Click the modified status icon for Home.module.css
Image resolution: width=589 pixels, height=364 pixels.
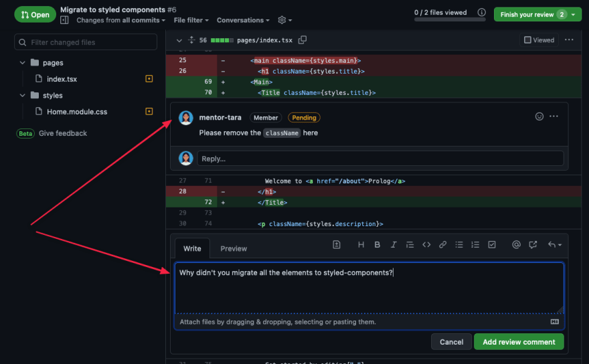(149, 111)
